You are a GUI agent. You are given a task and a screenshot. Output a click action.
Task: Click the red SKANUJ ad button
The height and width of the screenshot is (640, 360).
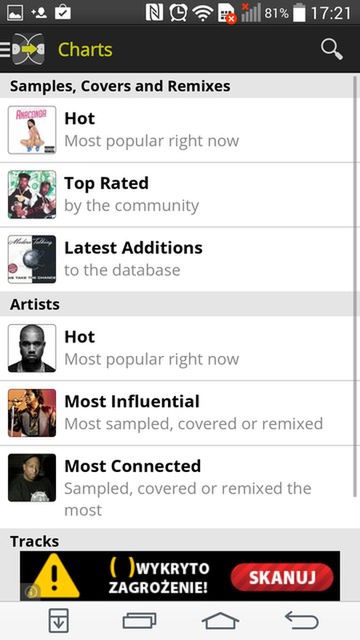282,578
